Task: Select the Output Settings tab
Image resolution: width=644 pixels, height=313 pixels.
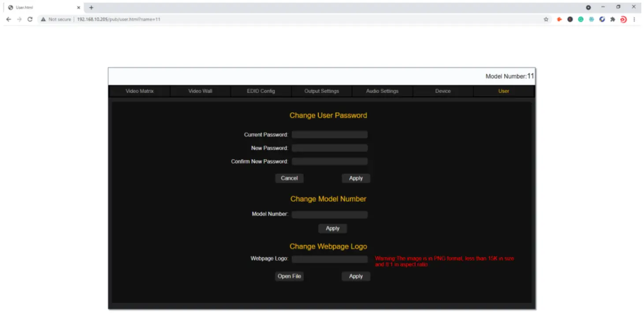Action: (321, 91)
